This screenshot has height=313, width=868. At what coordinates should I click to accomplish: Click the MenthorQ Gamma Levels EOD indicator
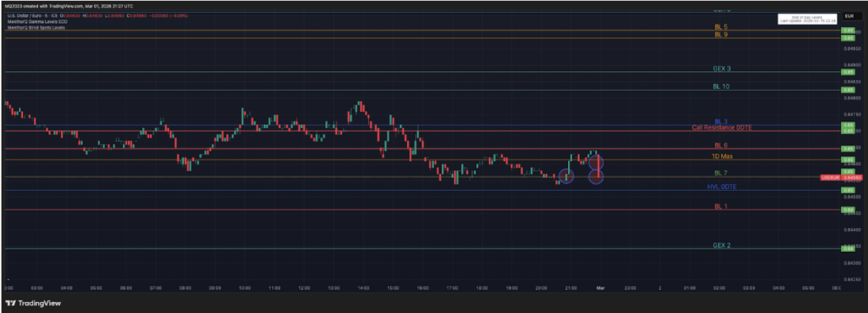(x=37, y=21)
